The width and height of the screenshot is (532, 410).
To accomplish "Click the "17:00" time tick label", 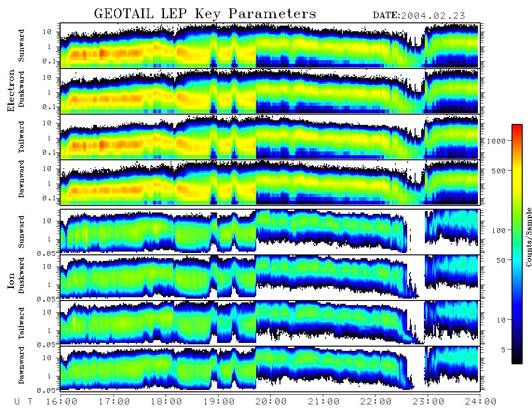I will (x=113, y=402).
